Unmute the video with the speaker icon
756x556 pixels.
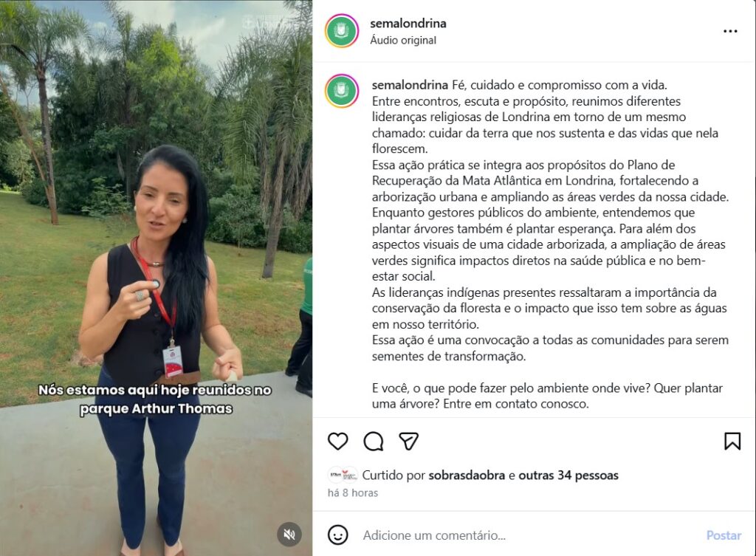[x=289, y=534]
